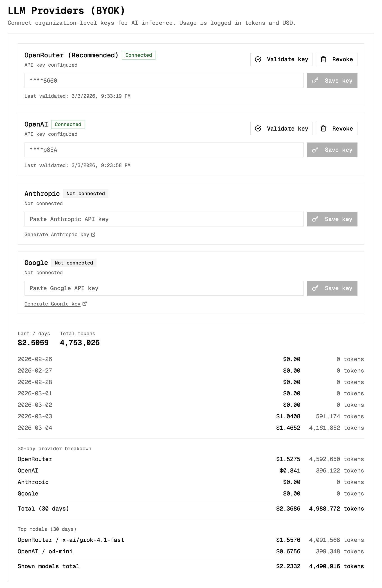Click the Anthropic Not connected badge
The width and height of the screenshot is (382, 588).
click(85, 193)
